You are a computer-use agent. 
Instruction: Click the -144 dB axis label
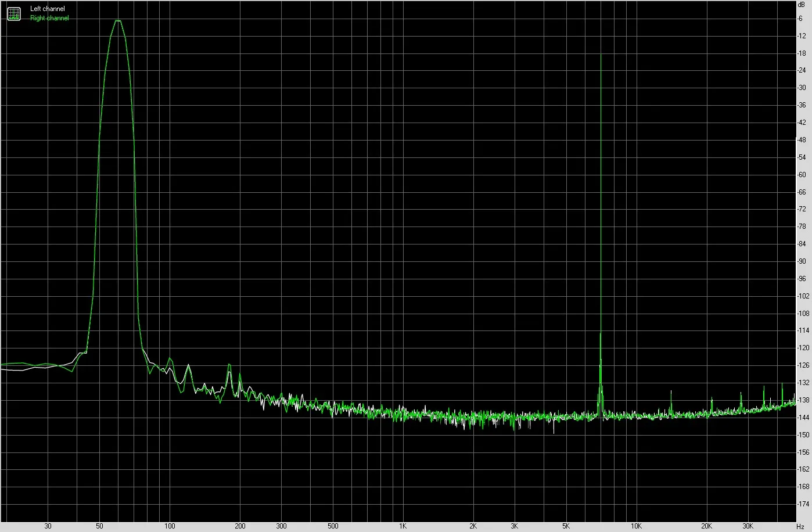coord(803,418)
